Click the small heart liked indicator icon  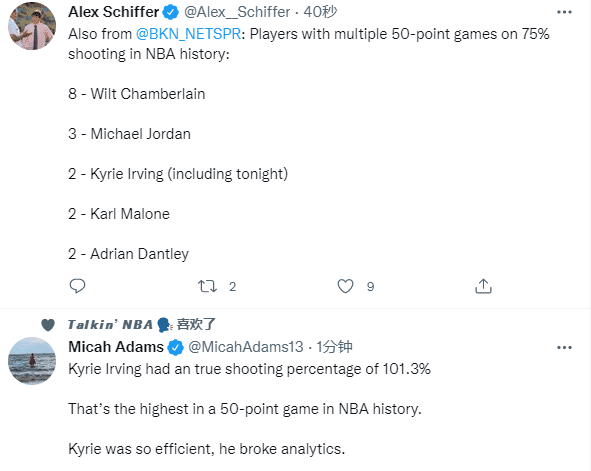point(48,325)
